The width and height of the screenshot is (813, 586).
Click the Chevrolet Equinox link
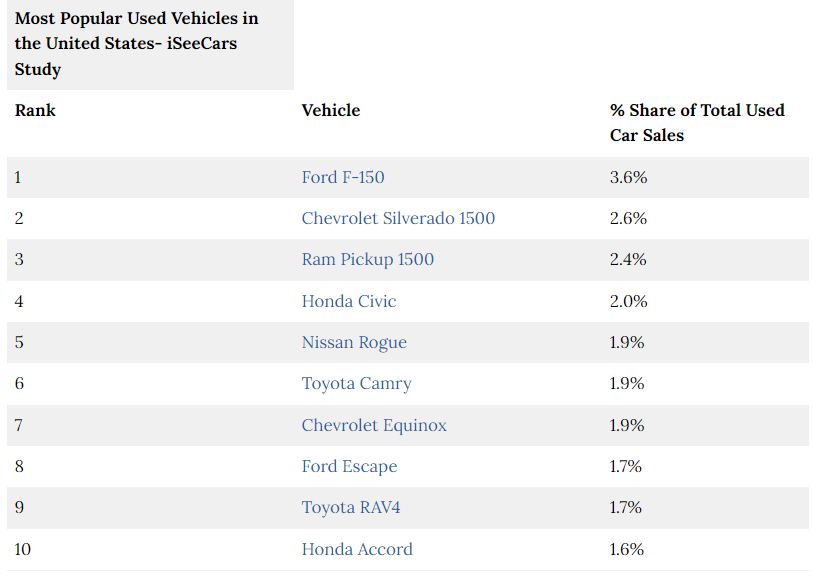tap(374, 425)
